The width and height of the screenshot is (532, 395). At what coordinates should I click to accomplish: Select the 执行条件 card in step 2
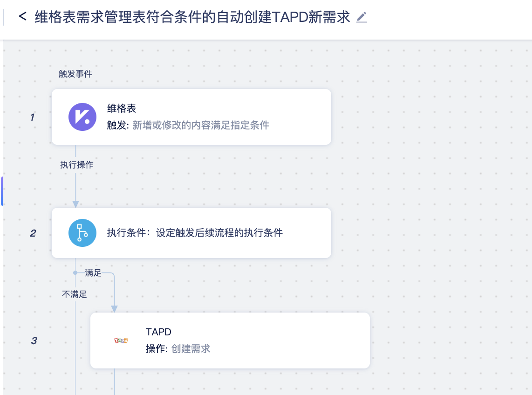(x=191, y=233)
